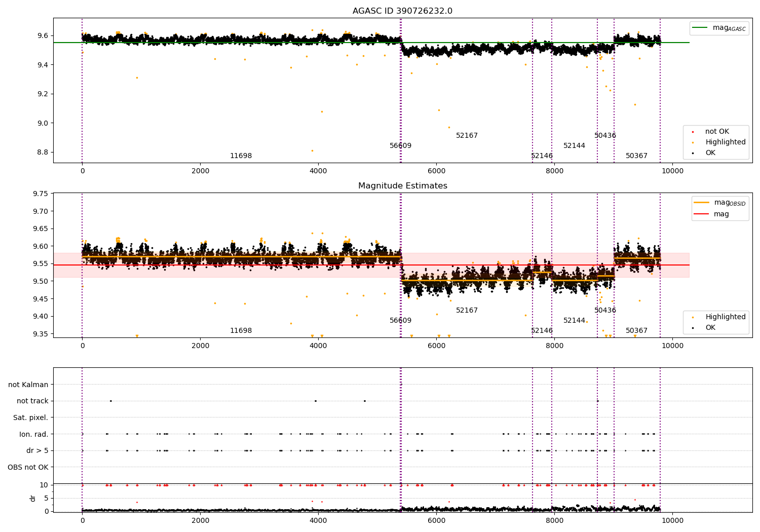Click the 'dr > 5' row label
Viewport: 760px width, 532px height.
pos(37,450)
